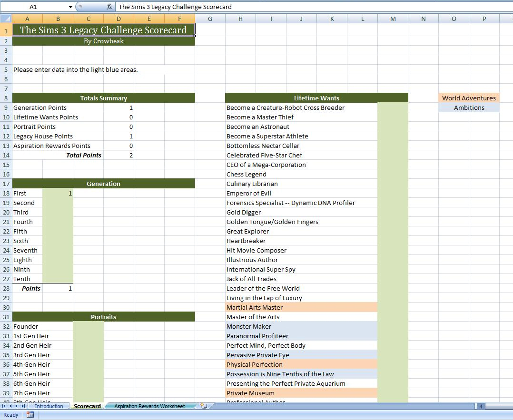Click the Generation Points label

click(x=40, y=107)
